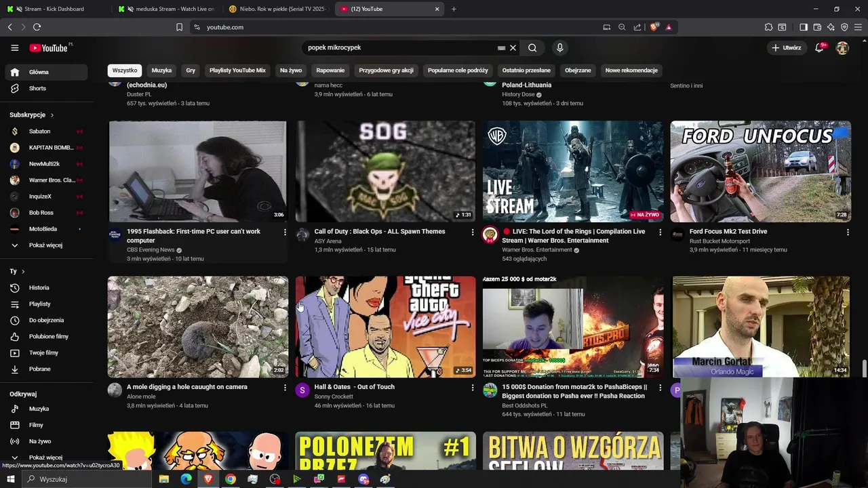Click the address bar showing youtube.com
This screenshot has width=868, height=488.
(x=400, y=27)
